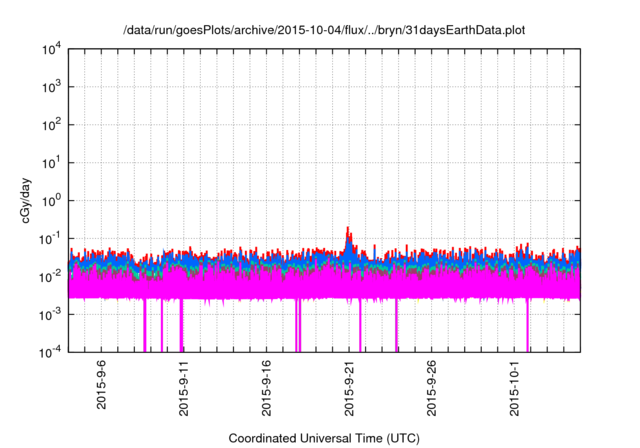This screenshot has width=640, height=448.
Task: Click the 2015-9-21 date tick label
Action: 349,388
